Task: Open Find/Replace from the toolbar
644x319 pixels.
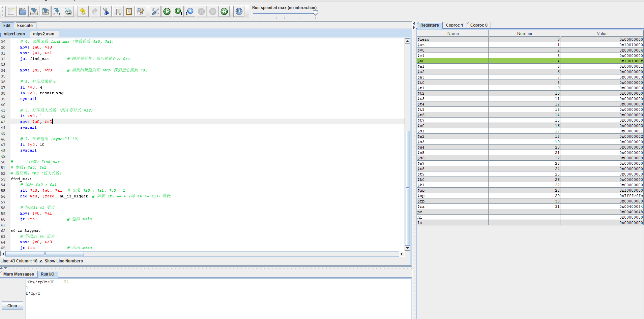Action: pos(141,12)
